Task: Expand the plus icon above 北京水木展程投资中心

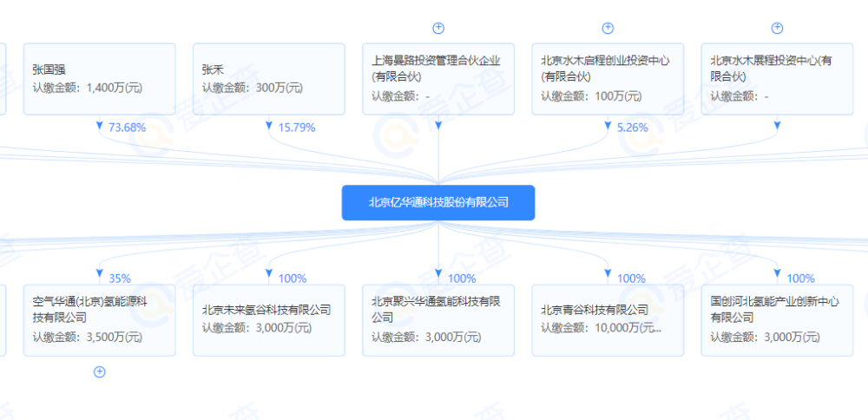Action: [778, 28]
